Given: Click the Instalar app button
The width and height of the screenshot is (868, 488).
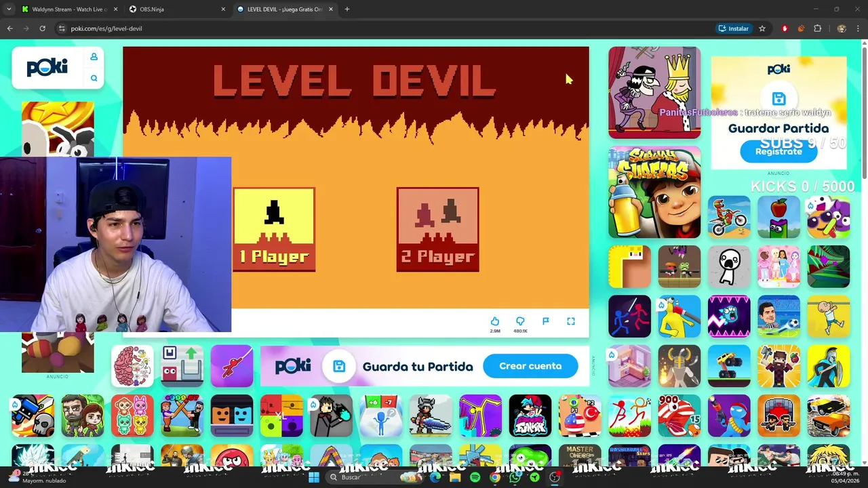Looking at the screenshot, I should [733, 28].
